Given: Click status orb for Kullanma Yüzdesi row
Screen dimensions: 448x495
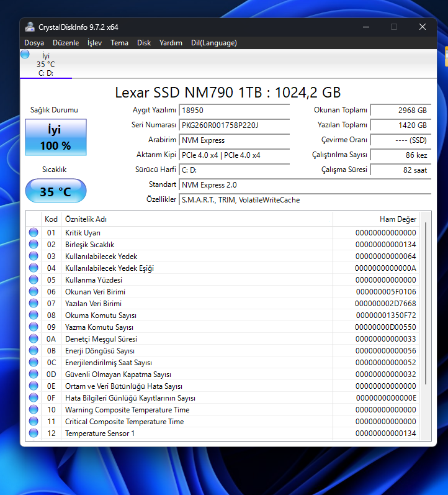Looking at the screenshot, I should [x=34, y=280].
